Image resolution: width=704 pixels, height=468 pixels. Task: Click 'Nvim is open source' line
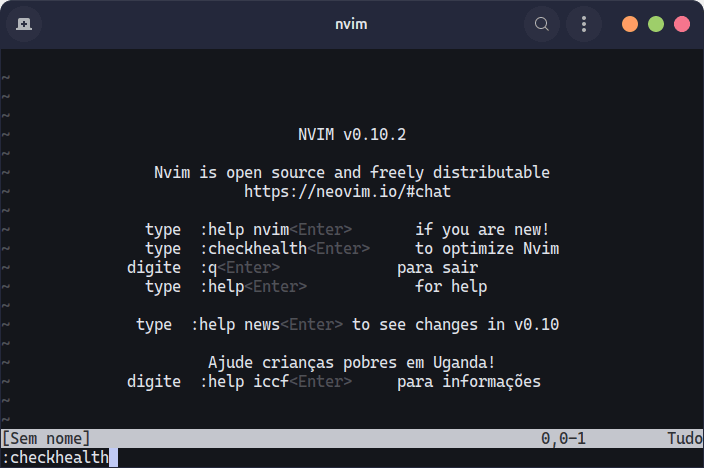[x=352, y=172]
